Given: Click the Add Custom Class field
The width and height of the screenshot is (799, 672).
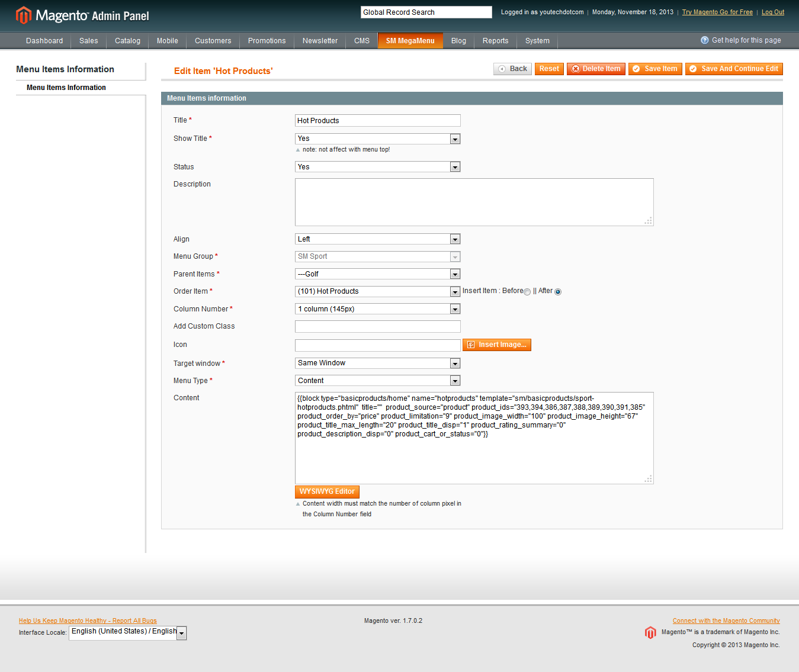Looking at the screenshot, I should [x=378, y=326].
